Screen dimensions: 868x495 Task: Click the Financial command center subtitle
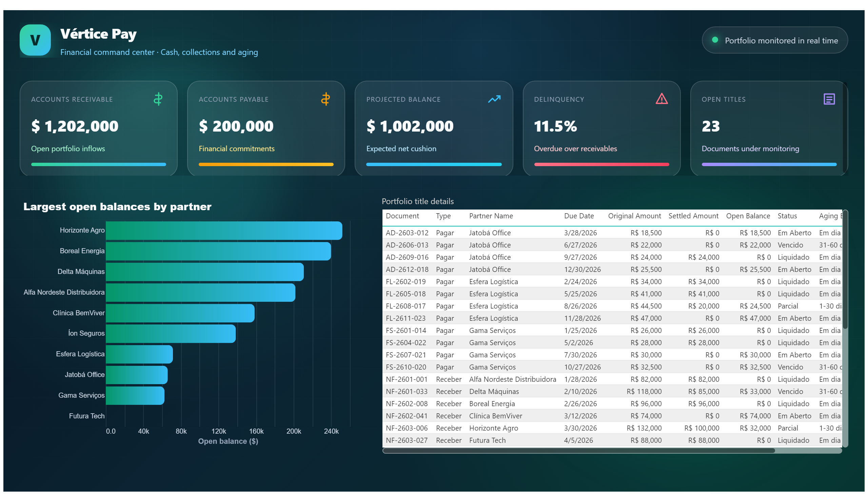[x=159, y=52]
